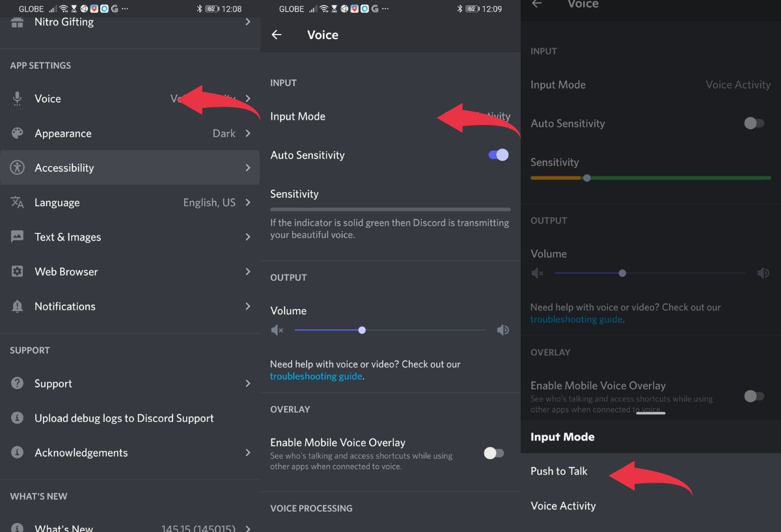Choose Voice Activity from Input Mode sheet

coord(563,506)
